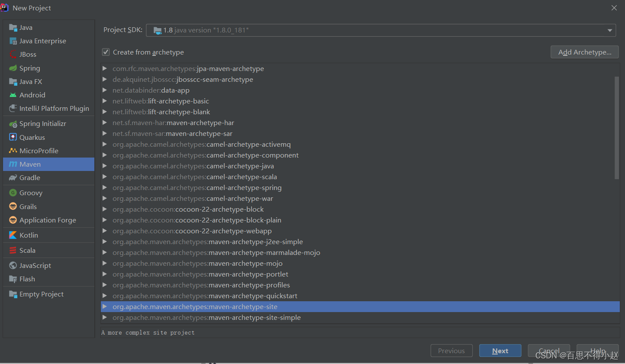Select maven-archetype-j2ee-simple row

(x=360, y=242)
